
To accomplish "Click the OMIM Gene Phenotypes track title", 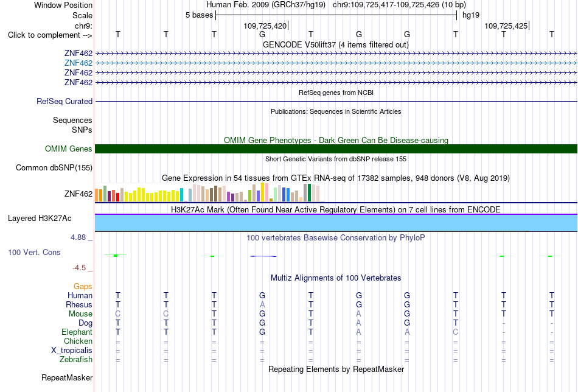I will [x=336, y=140].
